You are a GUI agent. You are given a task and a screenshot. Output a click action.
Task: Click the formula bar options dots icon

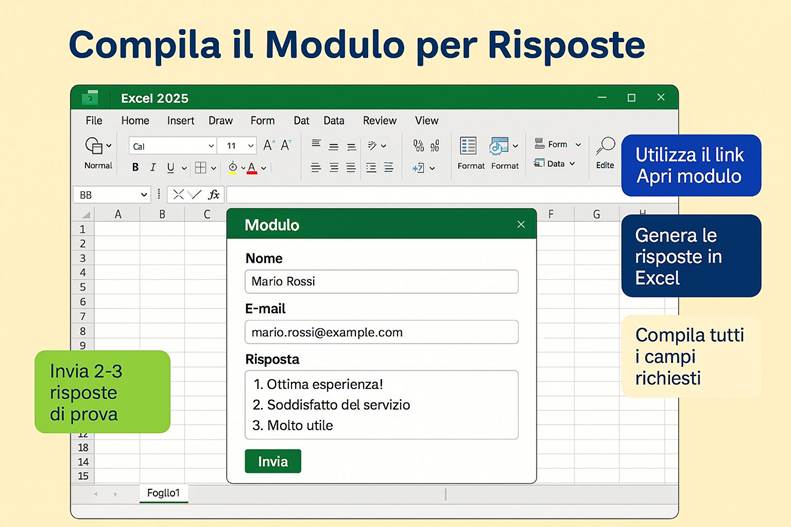tap(159, 194)
